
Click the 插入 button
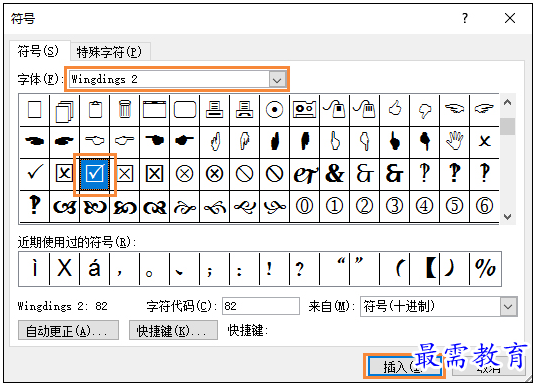404,366
